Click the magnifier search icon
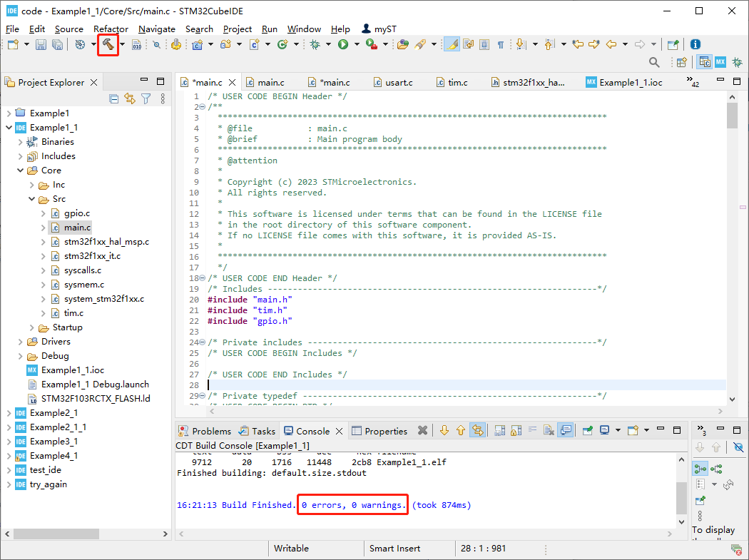Image resolution: width=749 pixels, height=560 pixels. [x=654, y=62]
